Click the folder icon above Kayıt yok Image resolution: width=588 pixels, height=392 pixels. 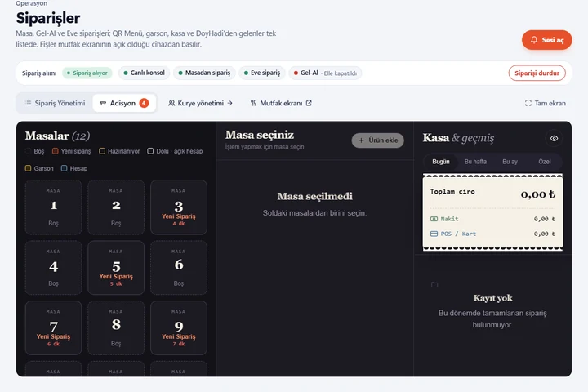coord(434,284)
